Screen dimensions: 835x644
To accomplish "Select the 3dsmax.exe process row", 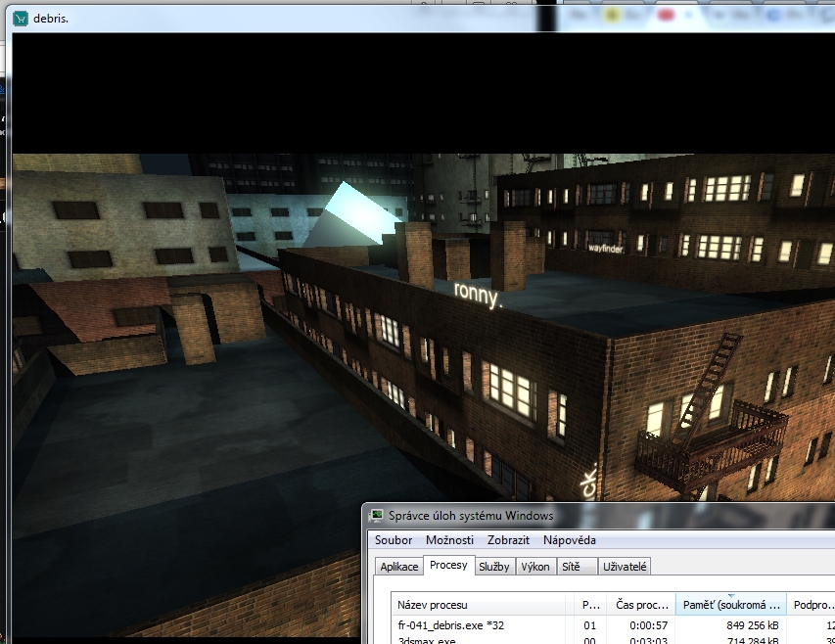I will (614, 639).
